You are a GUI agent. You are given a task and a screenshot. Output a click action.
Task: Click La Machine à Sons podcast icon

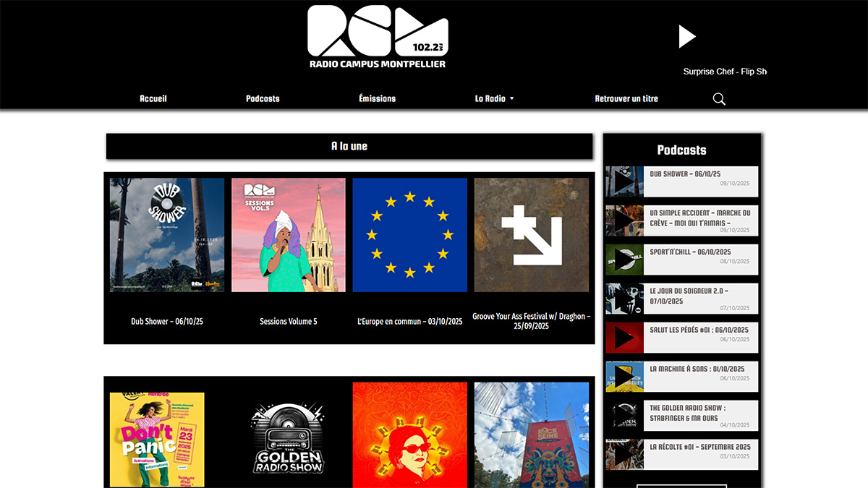624,376
